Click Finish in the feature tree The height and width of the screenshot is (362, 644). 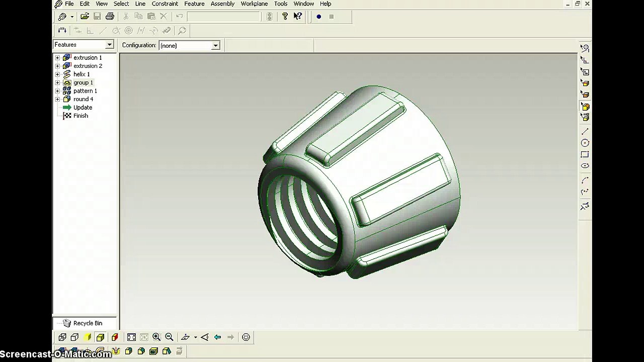click(80, 116)
